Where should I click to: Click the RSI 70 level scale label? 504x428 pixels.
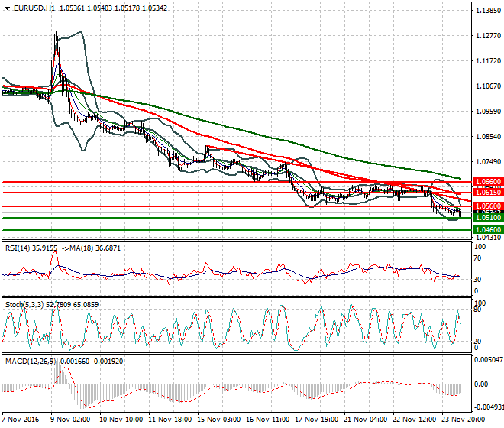[477, 258]
